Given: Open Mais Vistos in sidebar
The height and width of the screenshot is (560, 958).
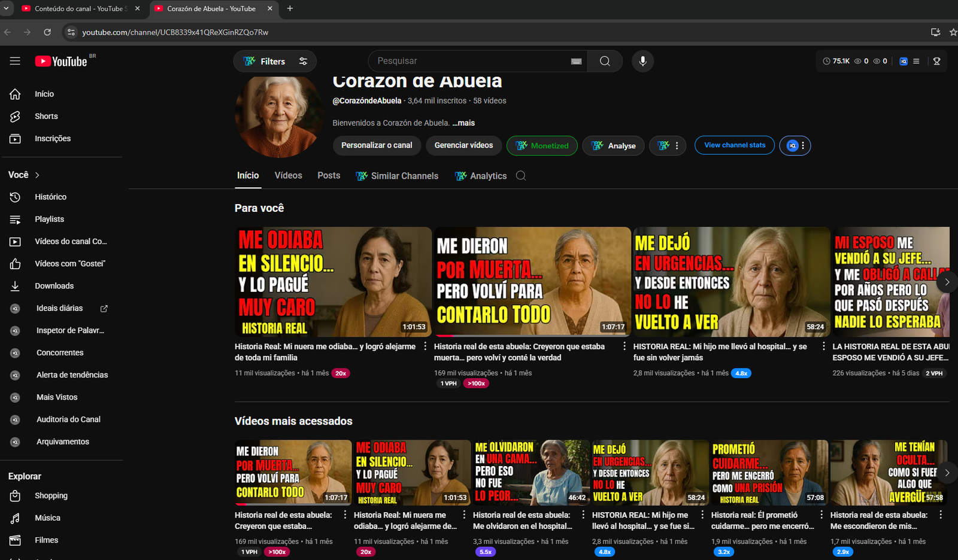Looking at the screenshot, I should [x=57, y=397].
